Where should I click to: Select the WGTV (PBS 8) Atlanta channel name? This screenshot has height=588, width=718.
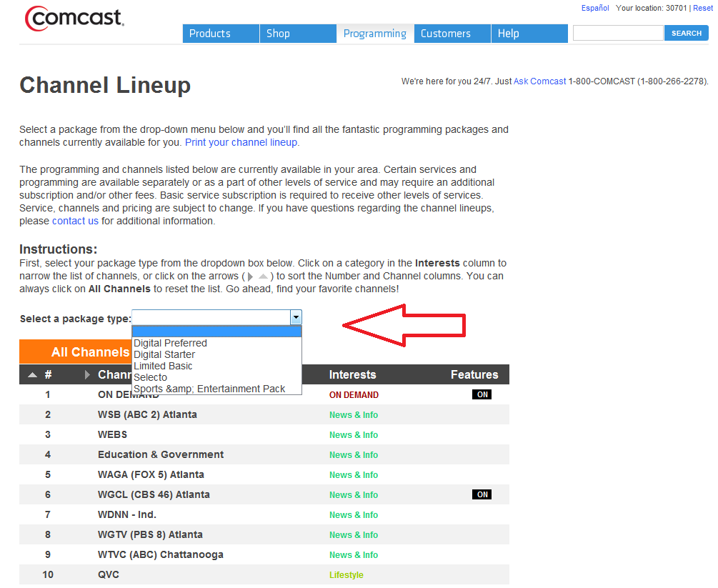(x=150, y=534)
